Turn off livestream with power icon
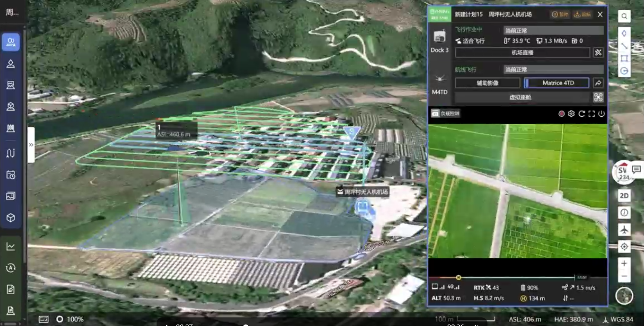644x326 pixels. coord(601,114)
